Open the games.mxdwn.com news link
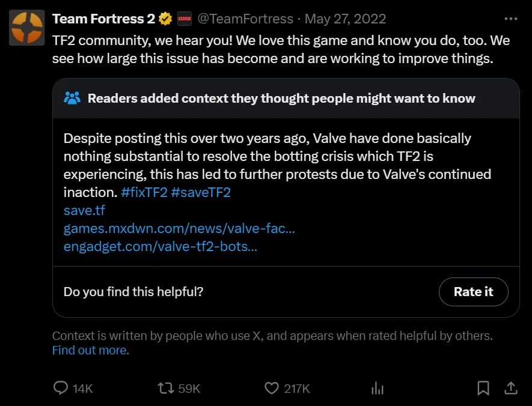Image resolution: width=532 pixels, height=406 pixels. tap(179, 229)
